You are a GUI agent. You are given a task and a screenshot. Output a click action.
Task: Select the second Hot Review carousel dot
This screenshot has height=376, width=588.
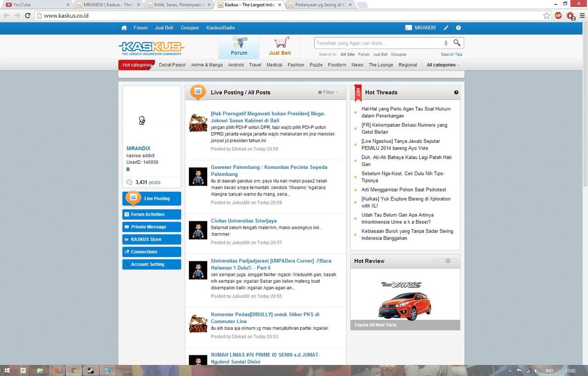[441, 261]
